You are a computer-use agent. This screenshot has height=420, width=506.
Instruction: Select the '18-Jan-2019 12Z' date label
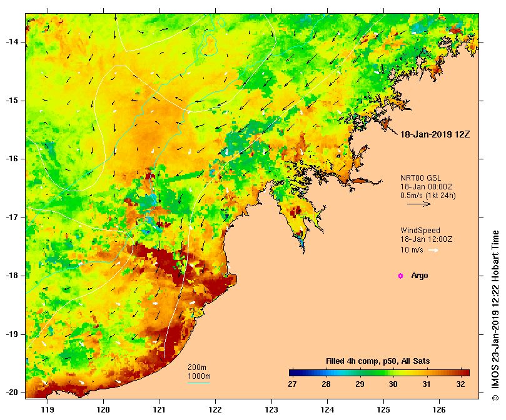pyautogui.click(x=435, y=134)
